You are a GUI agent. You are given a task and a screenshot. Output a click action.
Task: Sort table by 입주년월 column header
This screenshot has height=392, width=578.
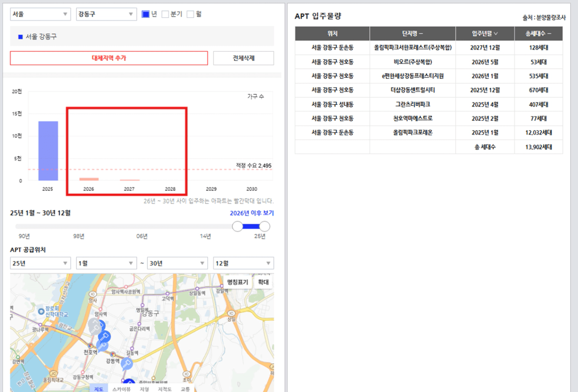[x=485, y=33]
